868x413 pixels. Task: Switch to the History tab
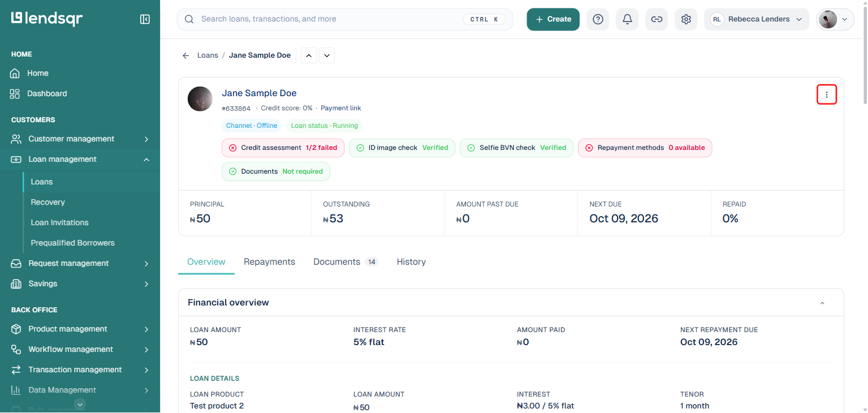411,262
